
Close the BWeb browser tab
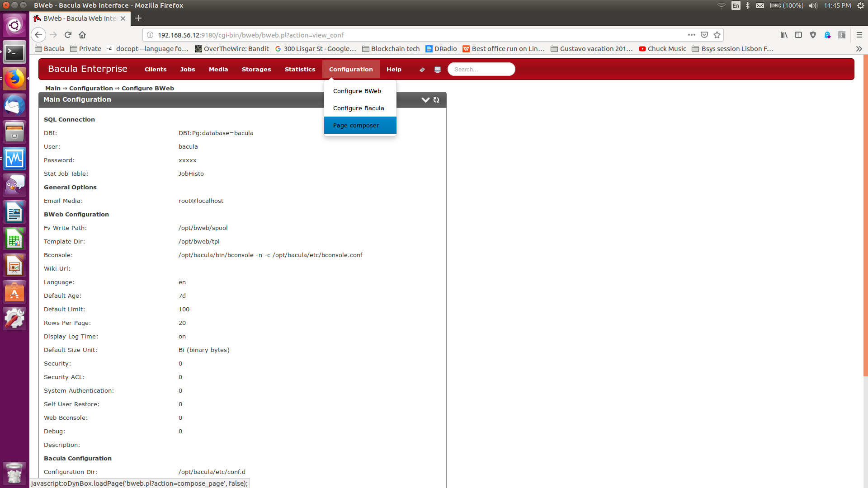(x=123, y=19)
